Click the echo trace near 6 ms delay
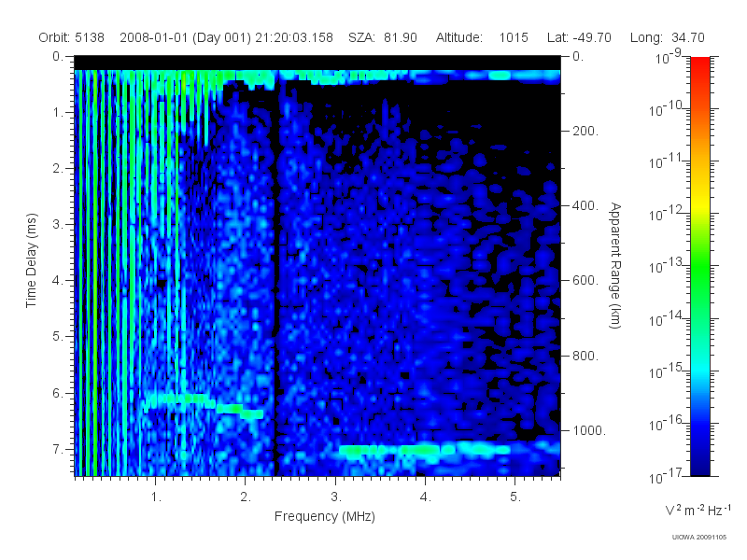 203,404
